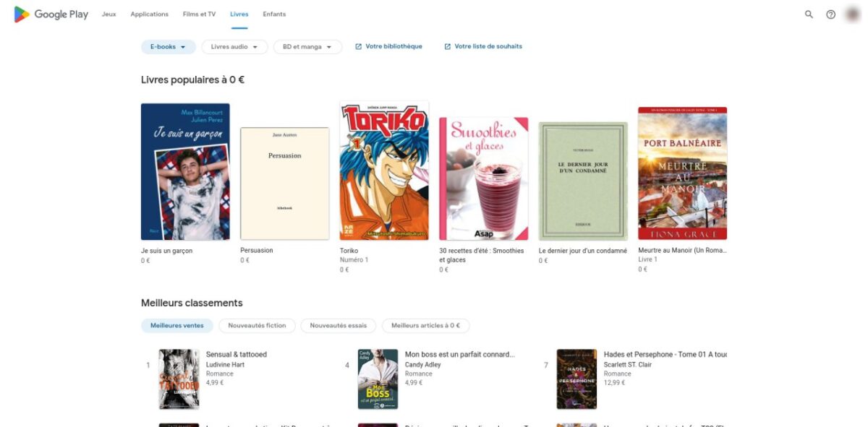Open the Toriko manga cover
The width and height of the screenshot is (868, 427).
[384, 171]
